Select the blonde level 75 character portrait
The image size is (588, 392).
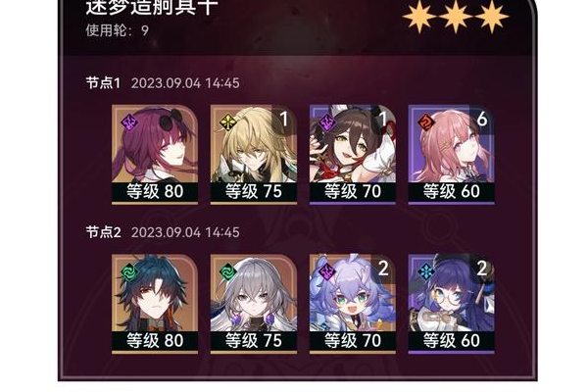coord(254,155)
